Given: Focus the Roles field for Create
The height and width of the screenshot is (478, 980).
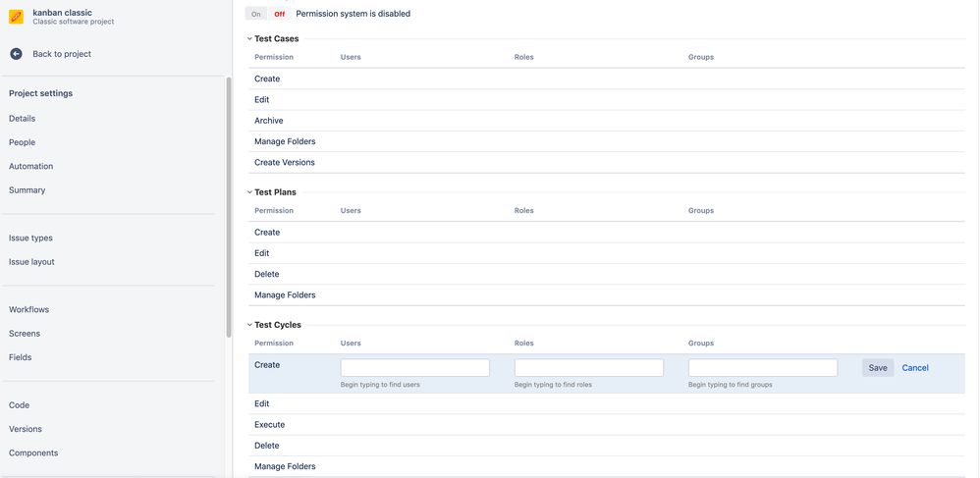Looking at the screenshot, I should pos(589,367).
